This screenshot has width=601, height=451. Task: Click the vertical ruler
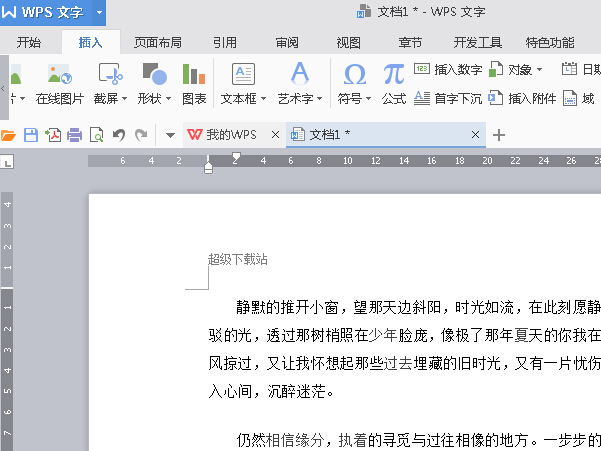7,321
